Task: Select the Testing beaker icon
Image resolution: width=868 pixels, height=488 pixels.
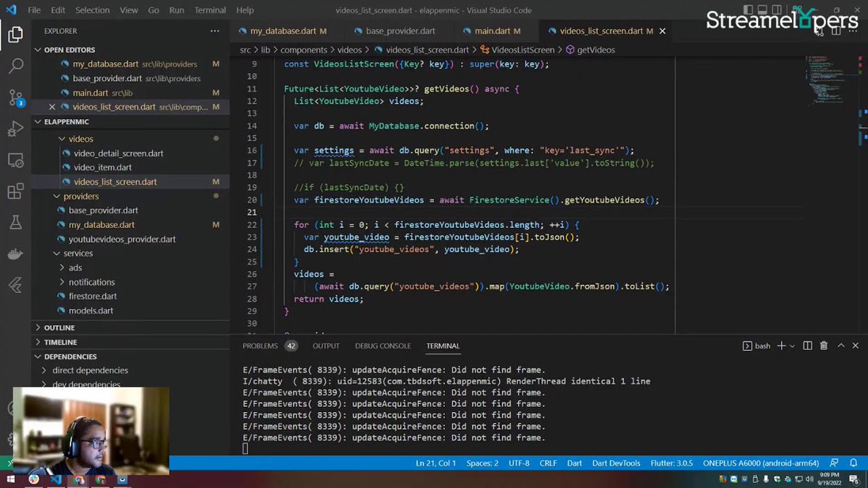Action: point(16,223)
